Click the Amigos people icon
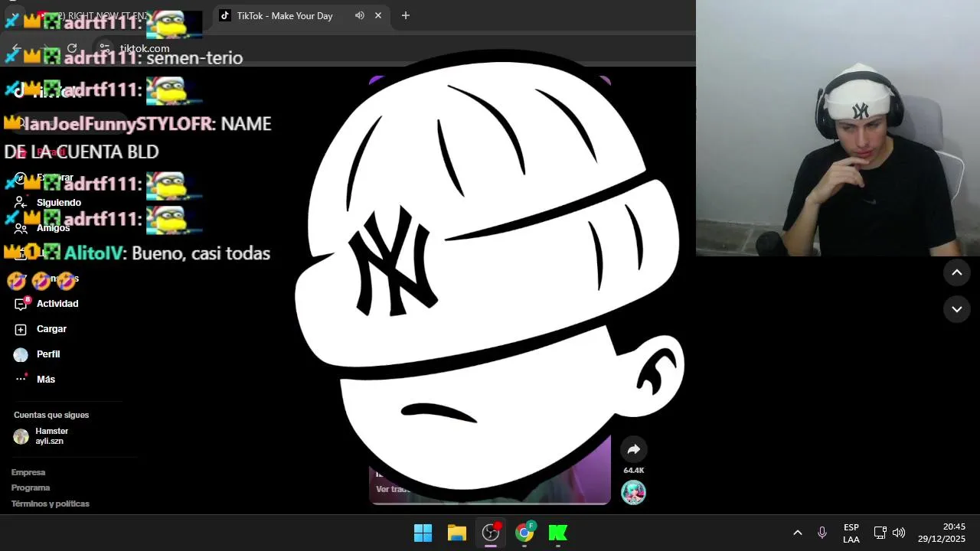This screenshot has width=980, height=551. pos(21,228)
